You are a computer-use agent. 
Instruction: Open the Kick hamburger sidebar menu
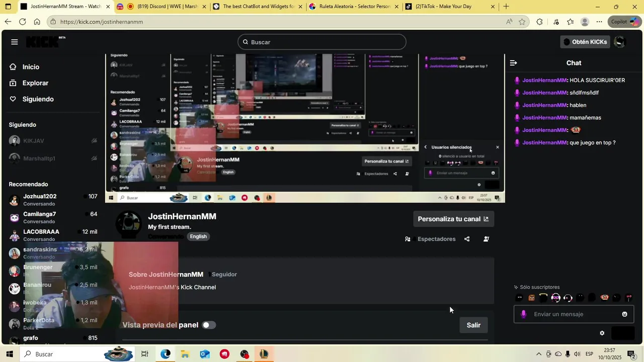(x=14, y=42)
